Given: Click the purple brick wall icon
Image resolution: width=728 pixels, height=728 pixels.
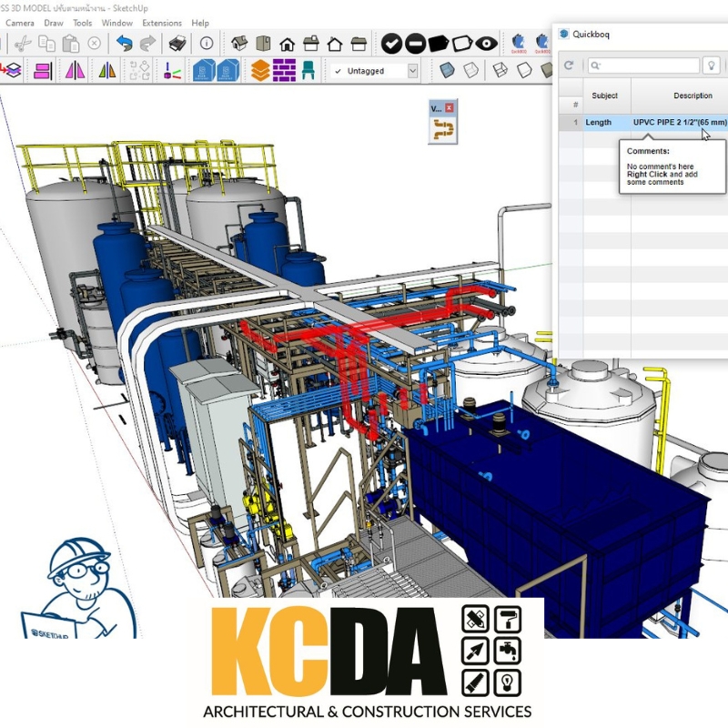Looking at the screenshot, I should (x=284, y=71).
